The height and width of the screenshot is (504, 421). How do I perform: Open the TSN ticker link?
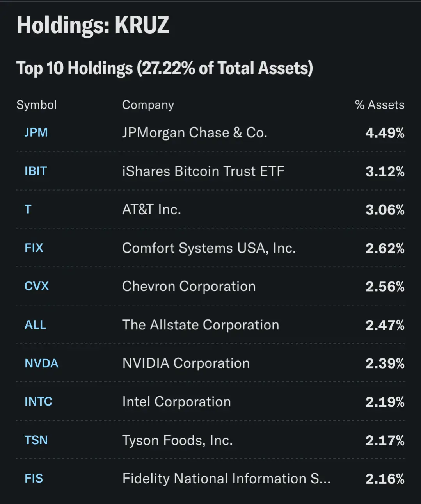tap(36, 440)
